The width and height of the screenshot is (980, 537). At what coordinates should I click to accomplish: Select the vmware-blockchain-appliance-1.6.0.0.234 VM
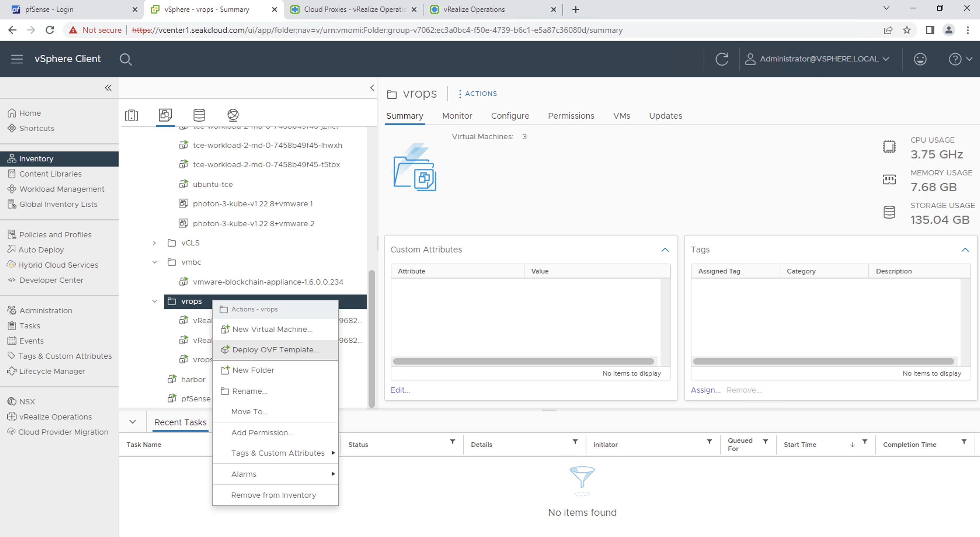click(267, 282)
